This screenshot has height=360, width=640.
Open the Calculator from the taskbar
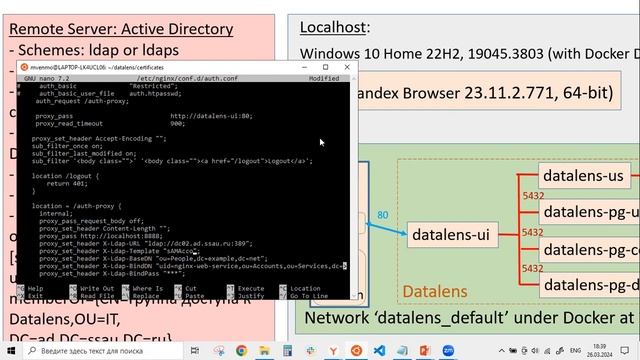click(287, 351)
